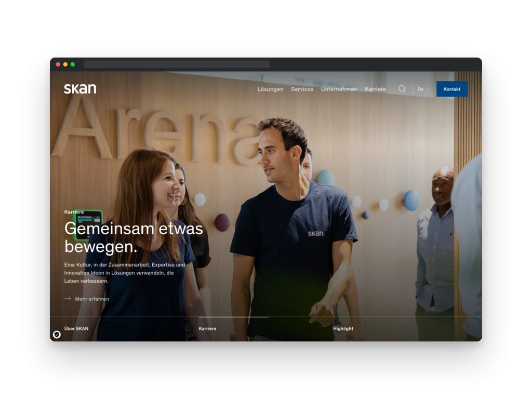Click the red window close dot

pyautogui.click(x=58, y=64)
